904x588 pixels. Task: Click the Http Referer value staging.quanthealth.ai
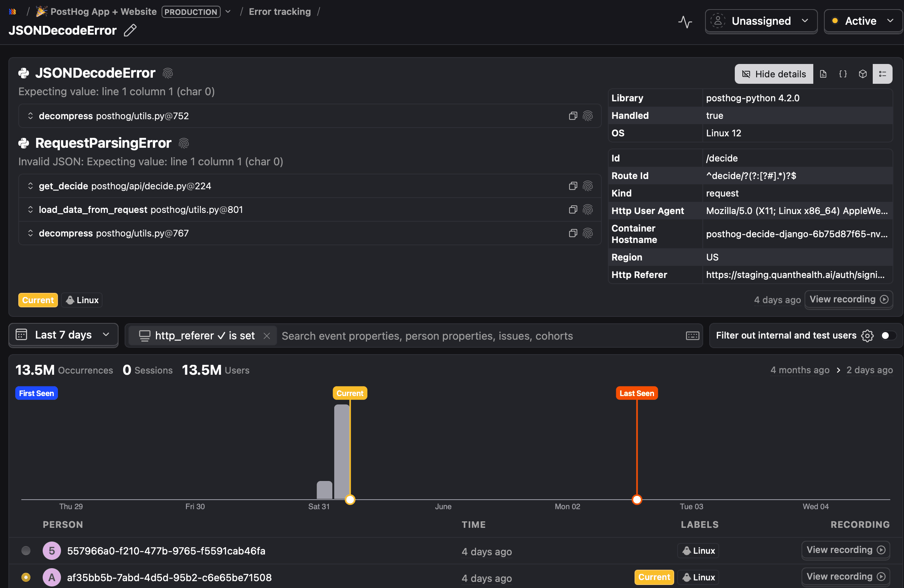tap(795, 275)
